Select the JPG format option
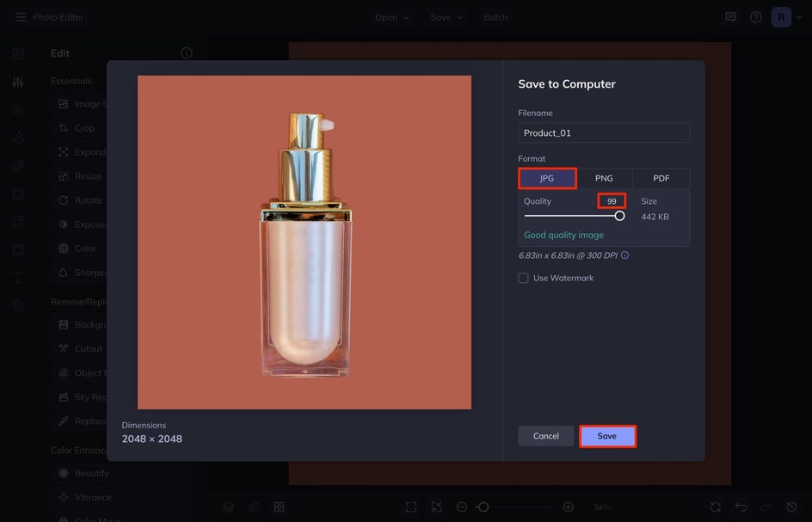The height and width of the screenshot is (522, 812). 547,178
